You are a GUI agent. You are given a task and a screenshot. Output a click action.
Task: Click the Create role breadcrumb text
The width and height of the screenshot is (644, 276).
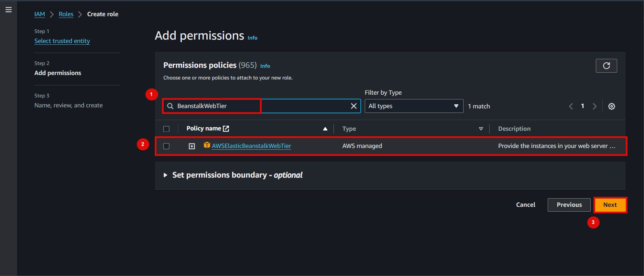tap(102, 14)
